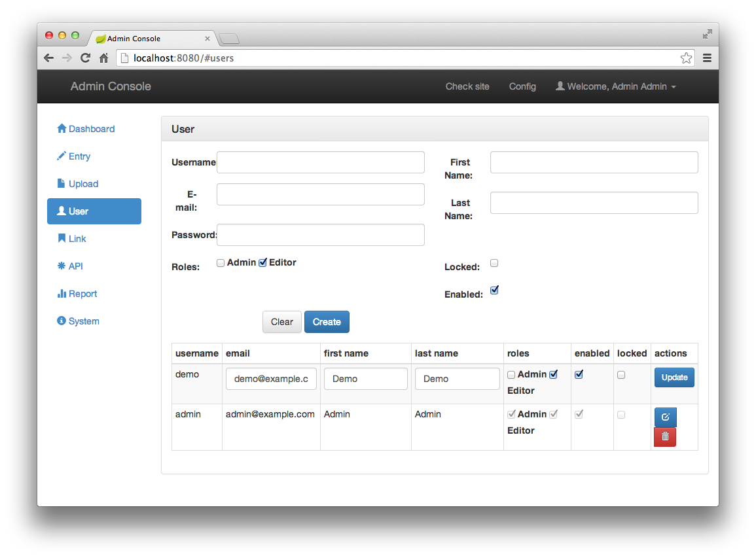The height and width of the screenshot is (558, 756).
Task: Click the Clear button
Action: [282, 322]
